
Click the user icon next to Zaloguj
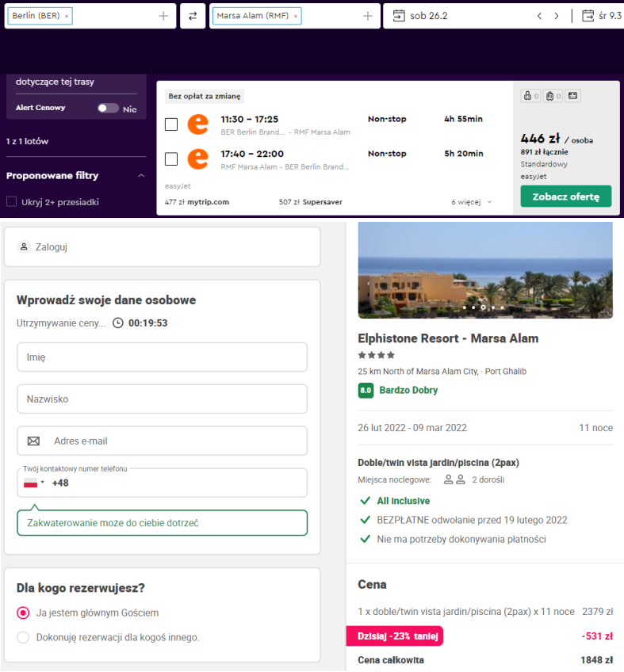(x=23, y=247)
